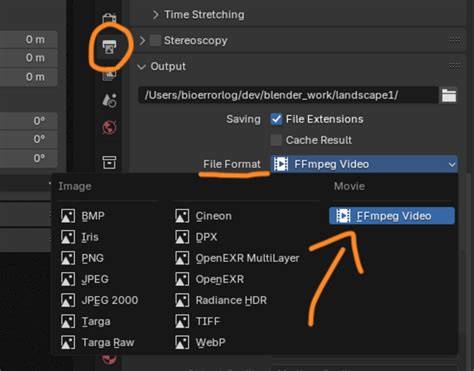Open the View Layer properties icon
Screen dimensions: 474x371
click(109, 74)
